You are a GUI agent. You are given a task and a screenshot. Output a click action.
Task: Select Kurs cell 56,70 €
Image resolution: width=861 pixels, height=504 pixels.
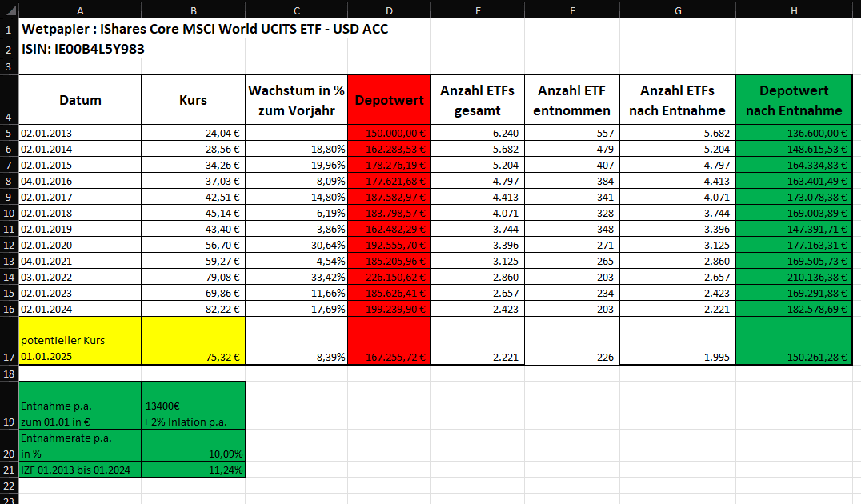[194, 244]
